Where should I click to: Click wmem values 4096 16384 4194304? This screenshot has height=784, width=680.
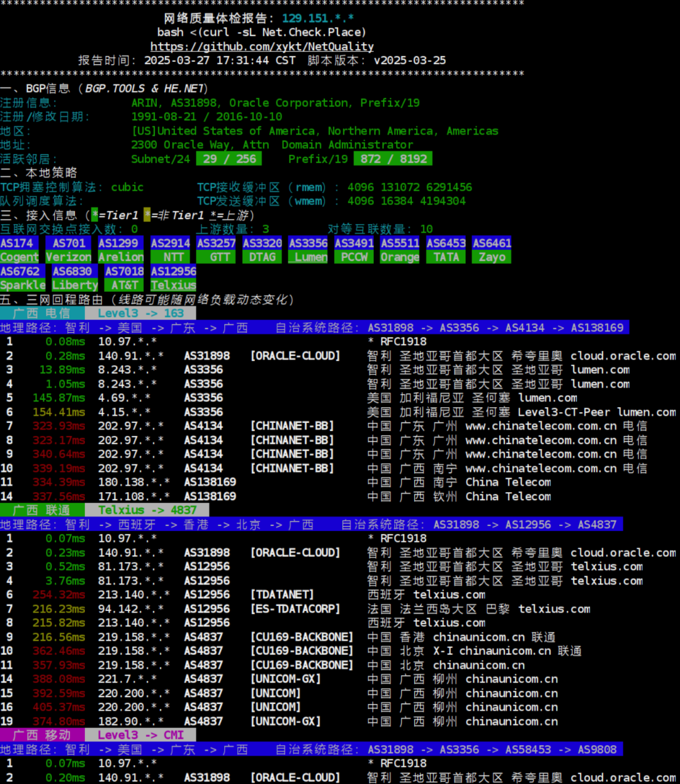point(407,201)
